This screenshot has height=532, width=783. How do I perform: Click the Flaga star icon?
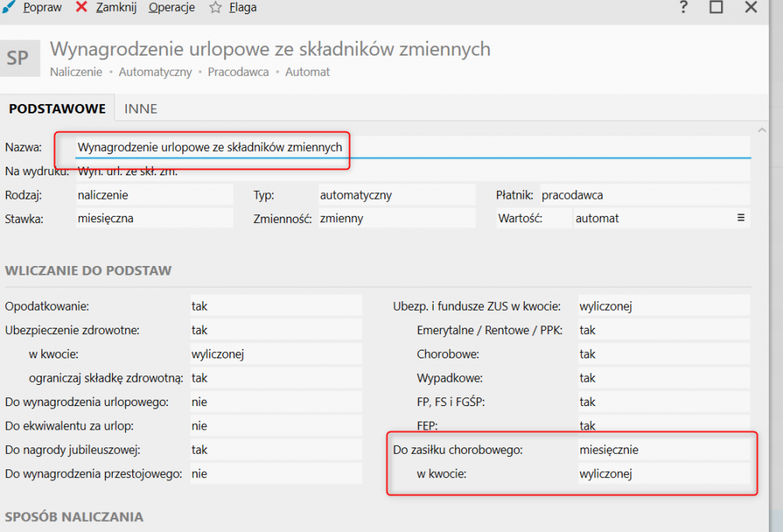(x=215, y=8)
